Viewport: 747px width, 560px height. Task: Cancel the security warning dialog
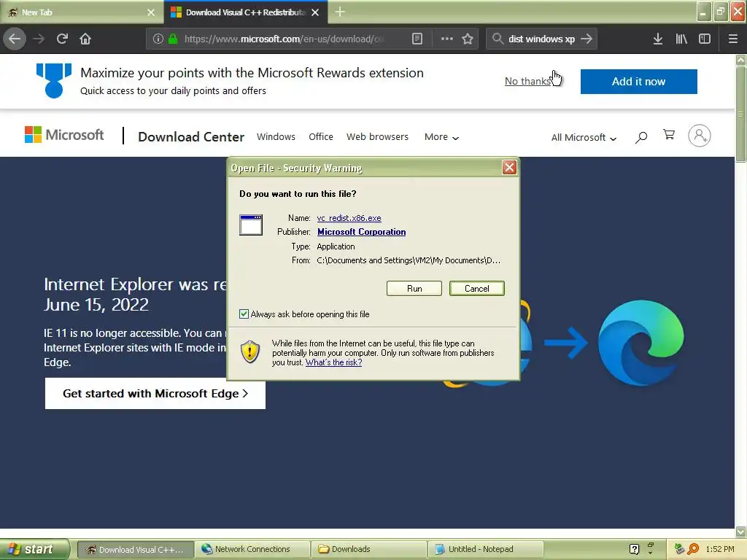pos(477,289)
